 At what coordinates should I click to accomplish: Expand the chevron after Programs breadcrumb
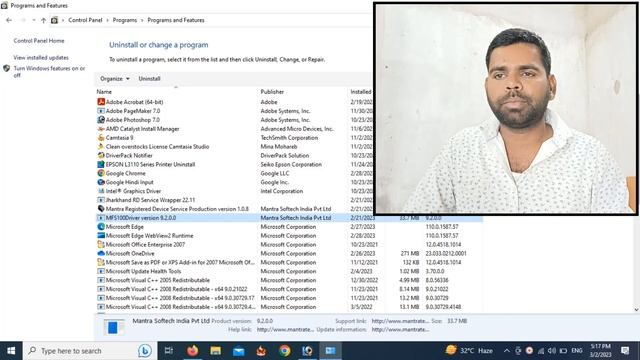click(x=142, y=20)
